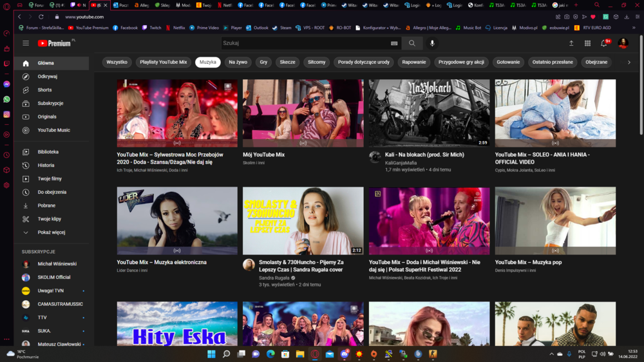Image resolution: width=644 pixels, height=362 pixels.
Task: Open the account avatar menu
Action: point(623,43)
